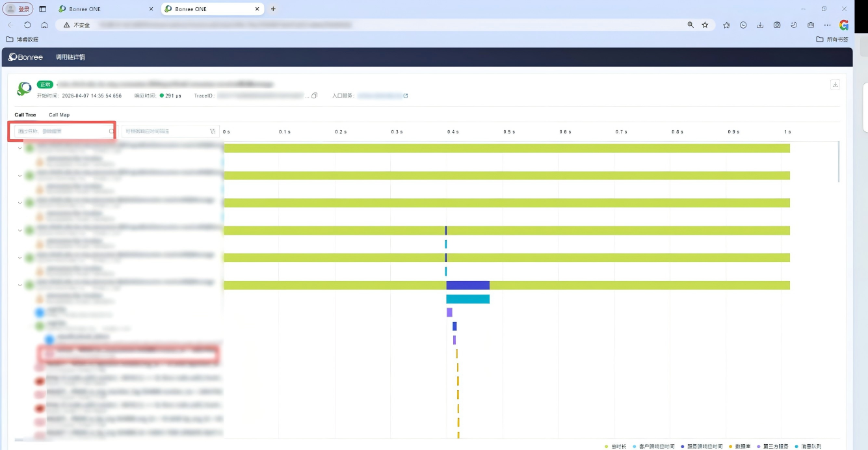
Task: Click the browser back arrow
Action: tap(10, 25)
